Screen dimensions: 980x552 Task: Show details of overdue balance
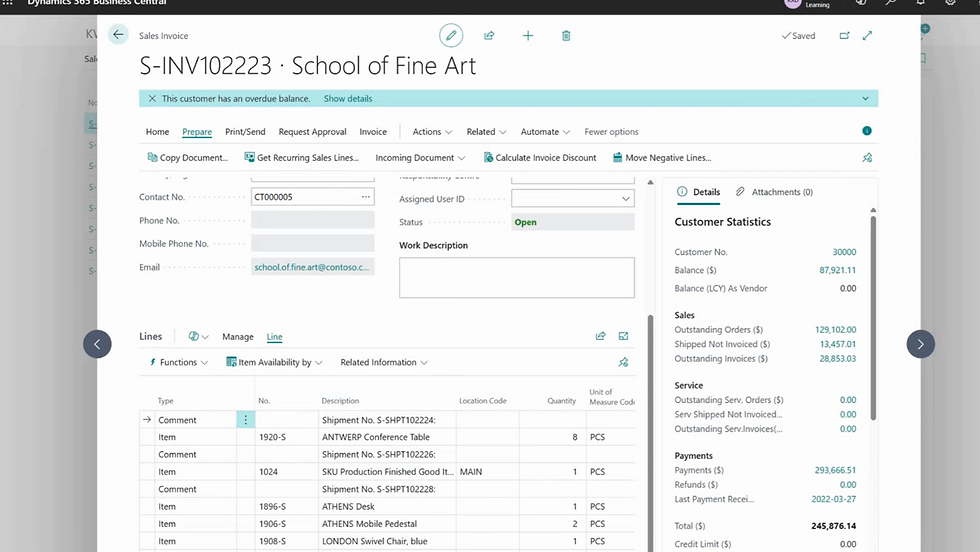[x=348, y=99]
